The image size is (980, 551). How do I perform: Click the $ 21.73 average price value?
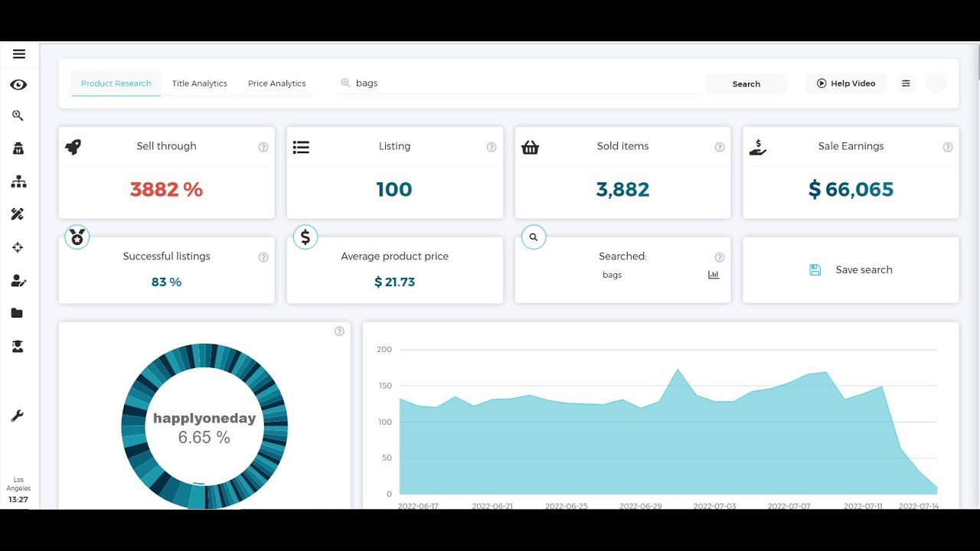click(x=394, y=282)
